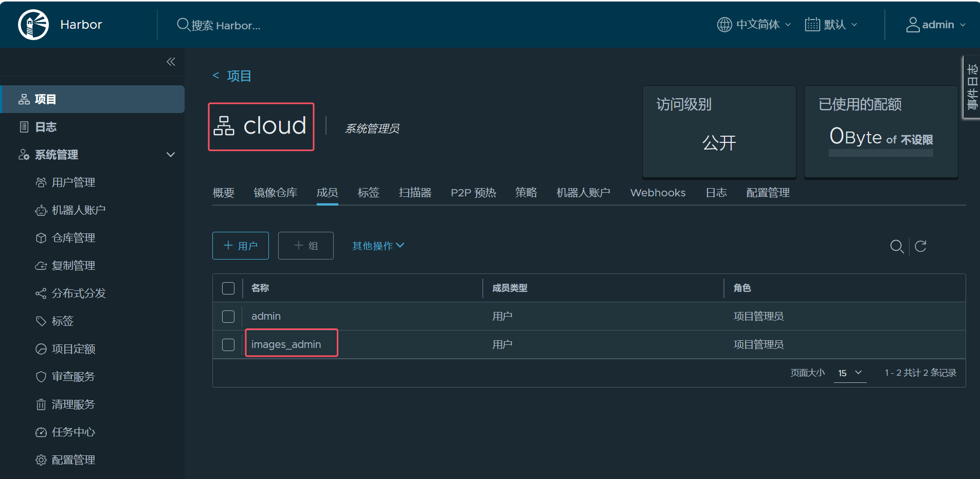Image resolution: width=980 pixels, height=479 pixels.
Task: Click the 项目 icon in the sidebar
Action: 24,99
